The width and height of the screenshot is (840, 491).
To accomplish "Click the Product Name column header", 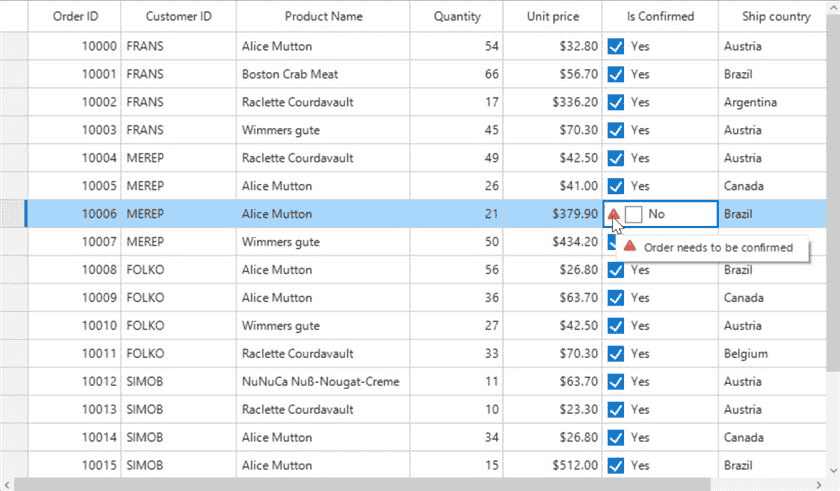I will pyautogui.click(x=323, y=17).
